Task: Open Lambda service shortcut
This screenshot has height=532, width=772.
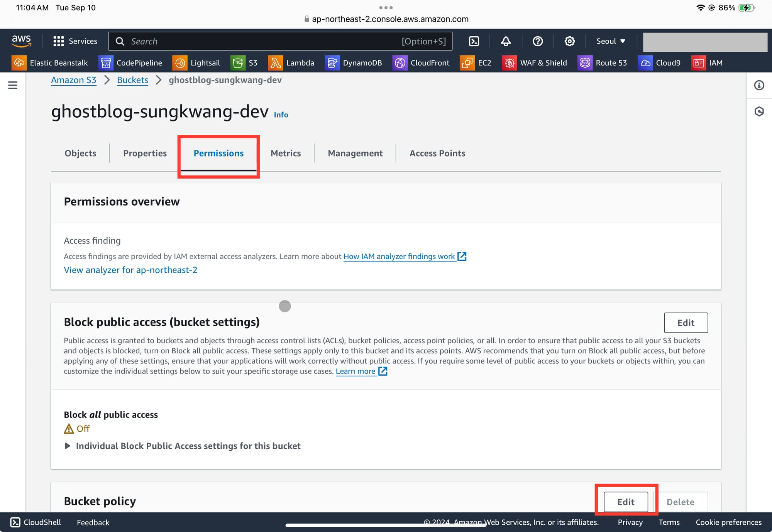Action: [291, 63]
